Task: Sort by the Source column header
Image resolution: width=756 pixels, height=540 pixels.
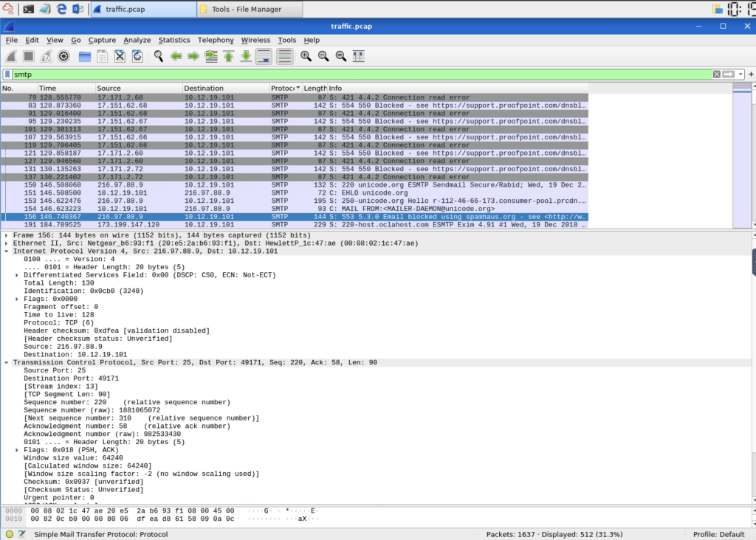Action: tap(139, 88)
